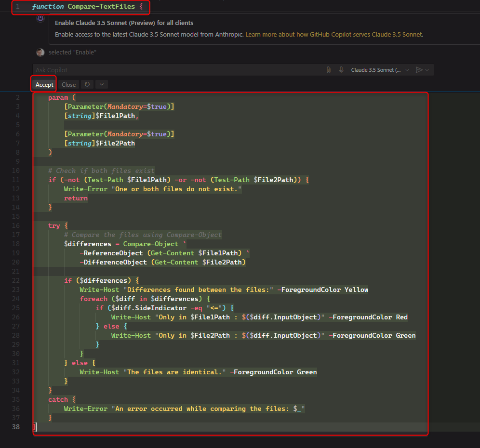Open the Claude 3.5 Sonnet model picker
Screen dimensions: 480x448
point(380,70)
